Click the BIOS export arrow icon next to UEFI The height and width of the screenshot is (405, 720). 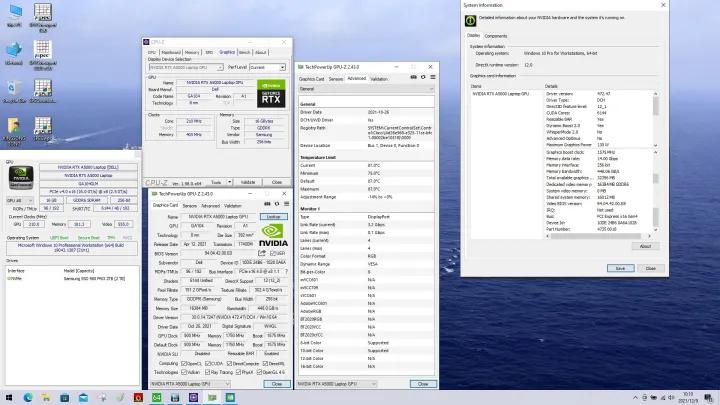coord(262,253)
